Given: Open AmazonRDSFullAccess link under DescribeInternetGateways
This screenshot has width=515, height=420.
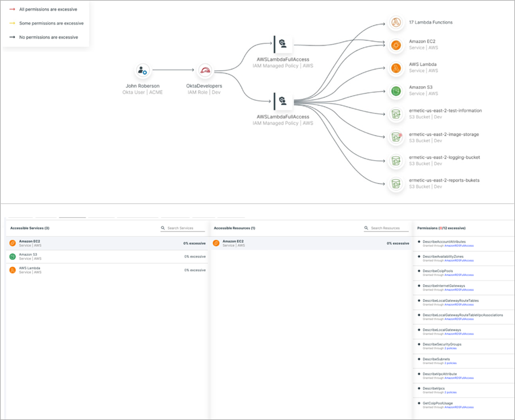Looking at the screenshot, I should (459, 289).
